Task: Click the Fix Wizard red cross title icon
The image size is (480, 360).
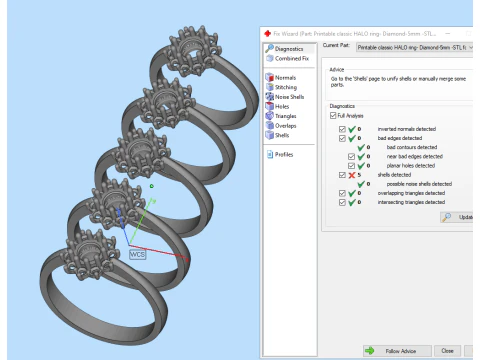Action: point(267,34)
